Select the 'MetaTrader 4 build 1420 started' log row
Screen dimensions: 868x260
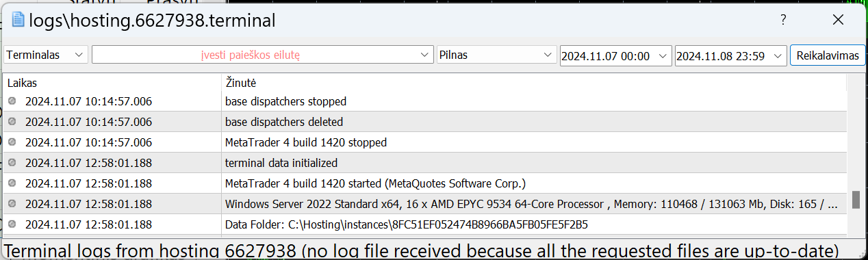pos(424,183)
